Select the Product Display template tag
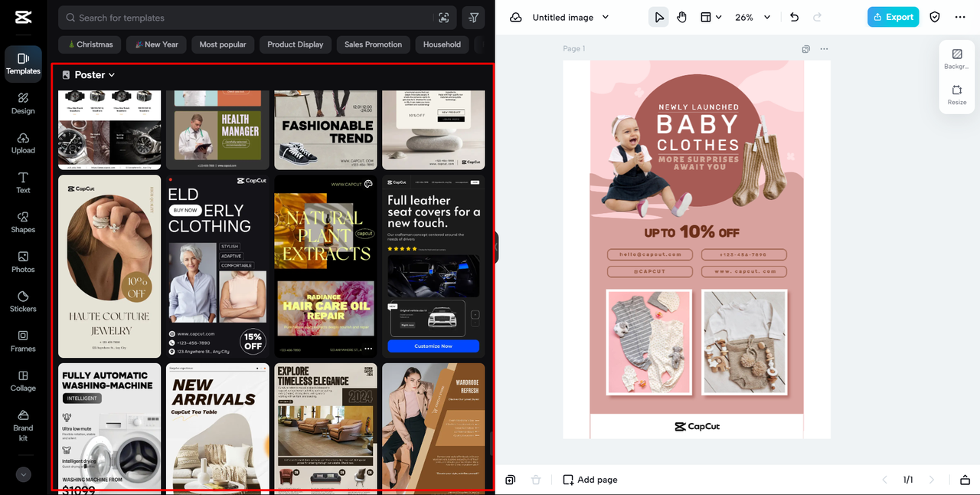This screenshot has width=980, height=495. (296, 44)
